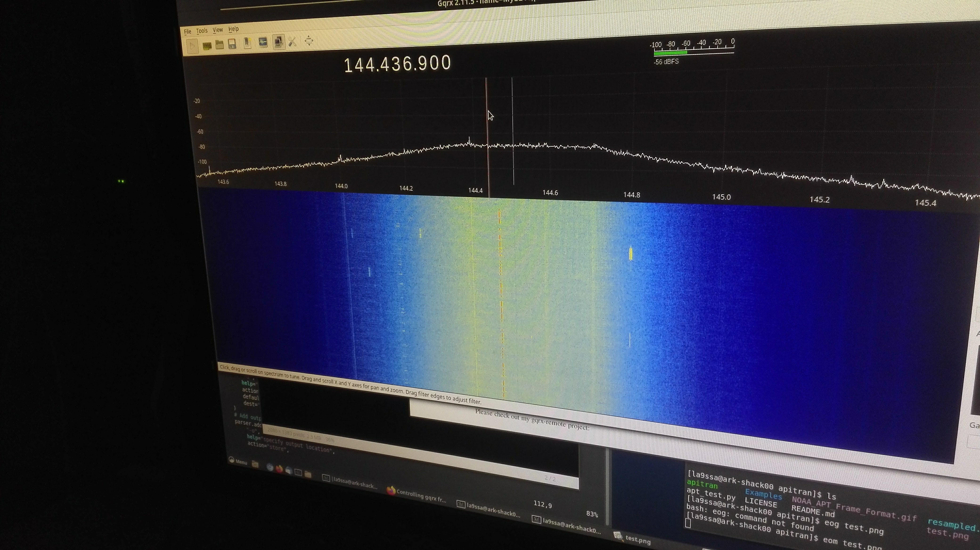Click the Load settings folder icon
This screenshot has height=550, width=980.
pyautogui.click(x=219, y=45)
